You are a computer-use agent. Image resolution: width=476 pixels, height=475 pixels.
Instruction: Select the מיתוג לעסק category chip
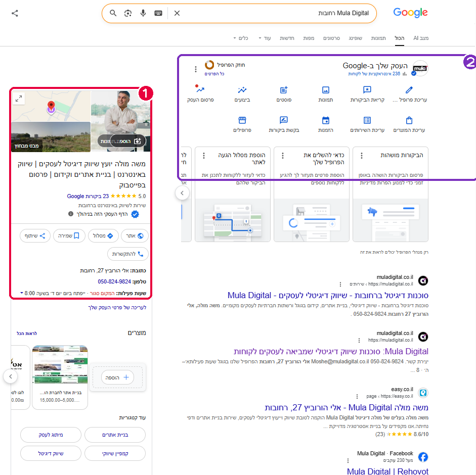pos(51,435)
